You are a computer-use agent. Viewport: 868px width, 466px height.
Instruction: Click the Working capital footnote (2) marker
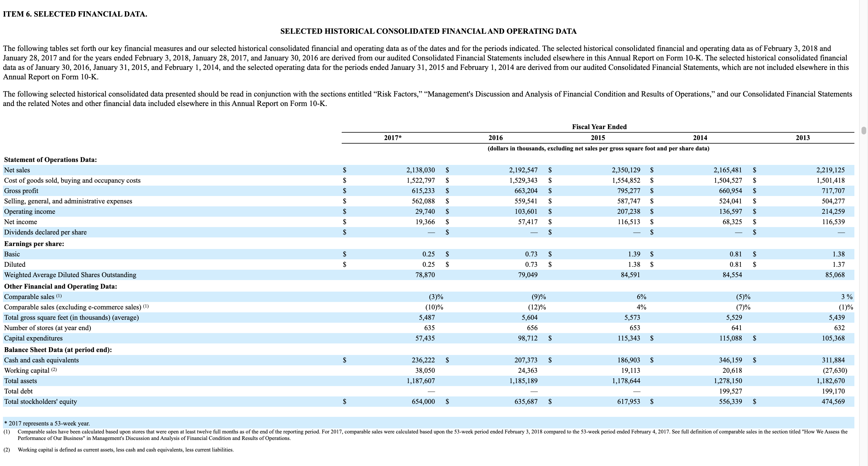tap(54, 370)
